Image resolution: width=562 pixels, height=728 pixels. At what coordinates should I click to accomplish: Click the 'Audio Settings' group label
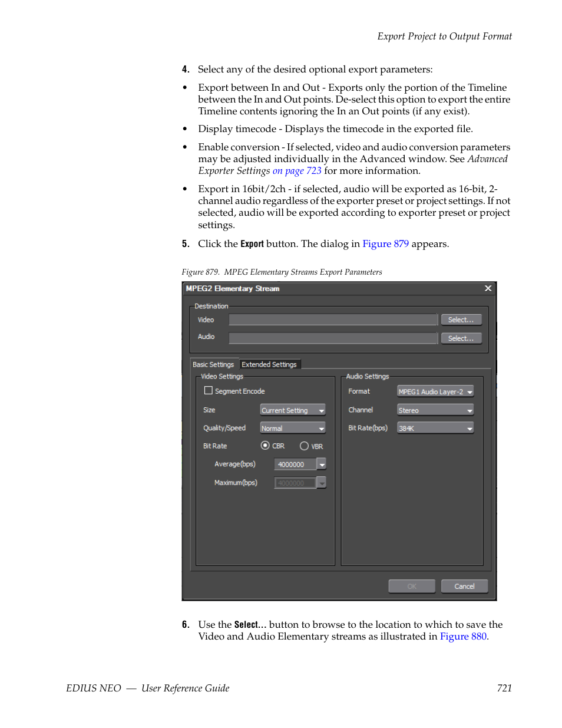tap(368, 376)
